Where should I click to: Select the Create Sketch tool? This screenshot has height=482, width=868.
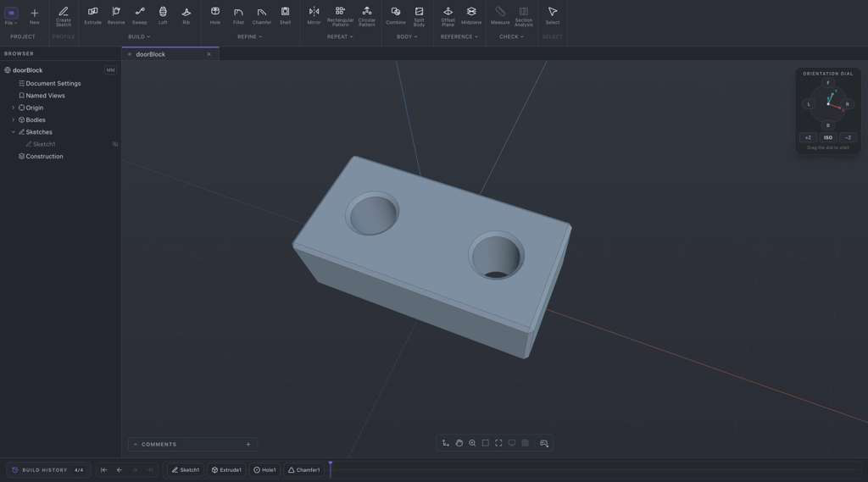coord(64,16)
